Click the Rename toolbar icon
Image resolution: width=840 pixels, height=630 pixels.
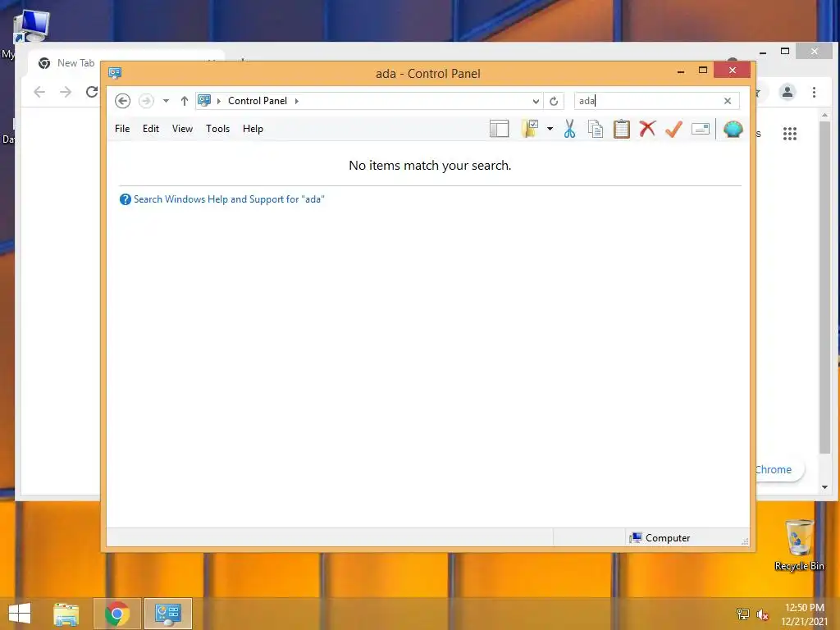pyautogui.click(x=701, y=129)
